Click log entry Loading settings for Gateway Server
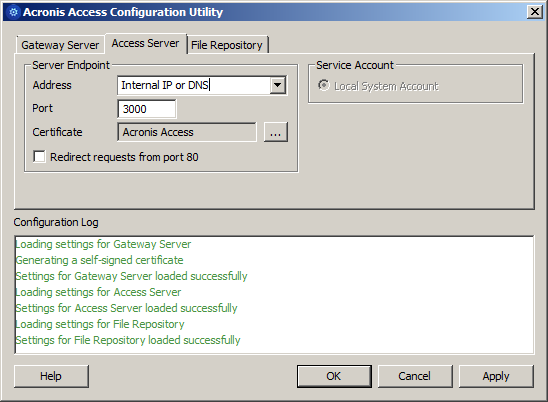The image size is (548, 402). coord(103,244)
